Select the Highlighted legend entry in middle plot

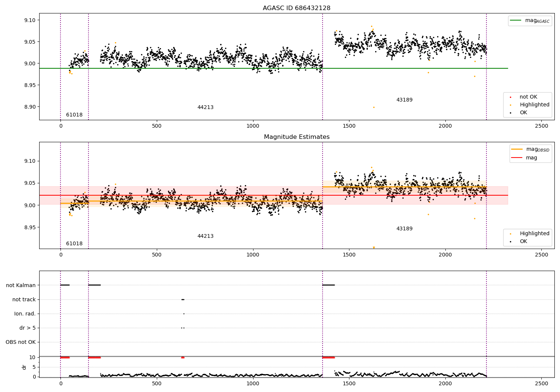click(x=528, y=234)
